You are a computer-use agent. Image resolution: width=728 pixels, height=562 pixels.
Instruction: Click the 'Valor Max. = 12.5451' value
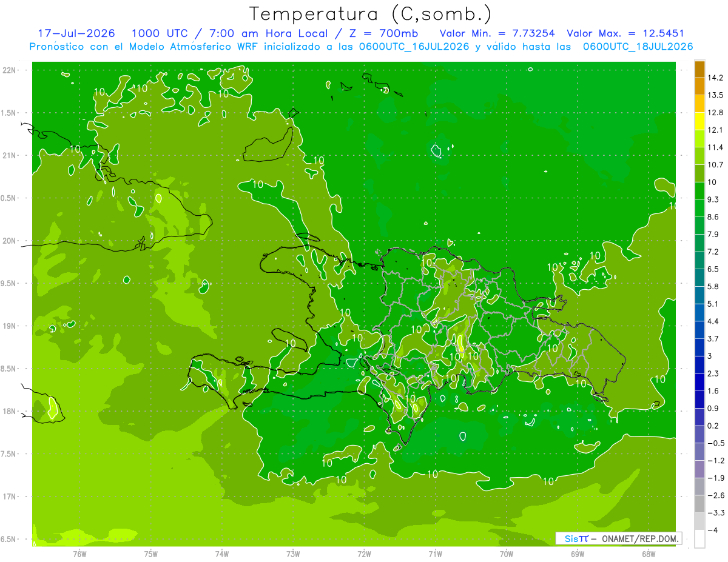[625, 34]
